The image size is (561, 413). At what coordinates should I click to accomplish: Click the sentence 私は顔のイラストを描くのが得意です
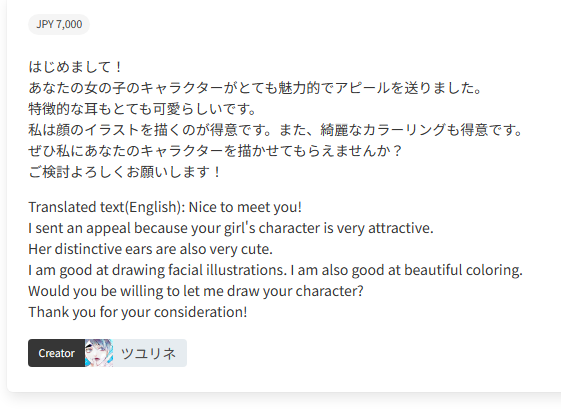click(150, 130)
